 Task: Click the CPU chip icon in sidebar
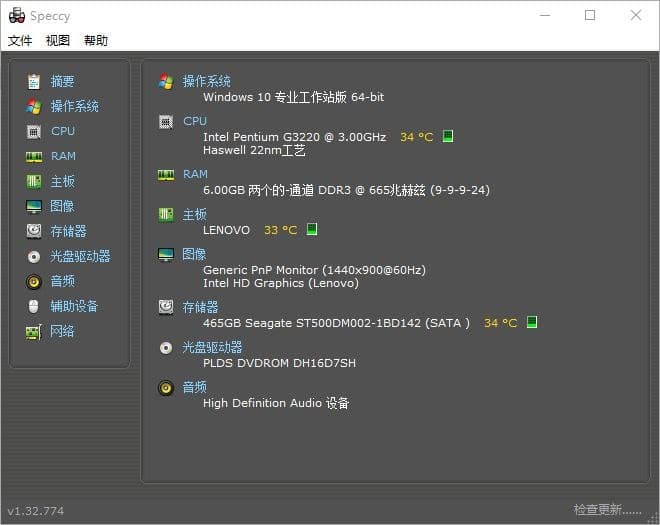(34, 132)
